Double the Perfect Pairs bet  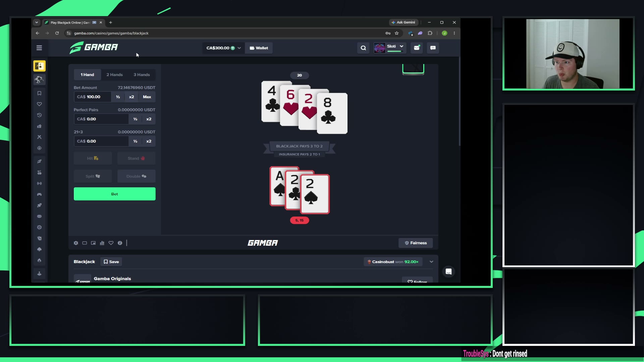pos(149,119)
